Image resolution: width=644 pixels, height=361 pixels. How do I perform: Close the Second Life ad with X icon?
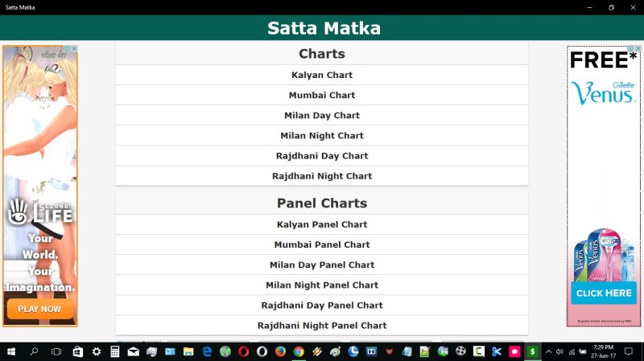(x=74, y=49)
